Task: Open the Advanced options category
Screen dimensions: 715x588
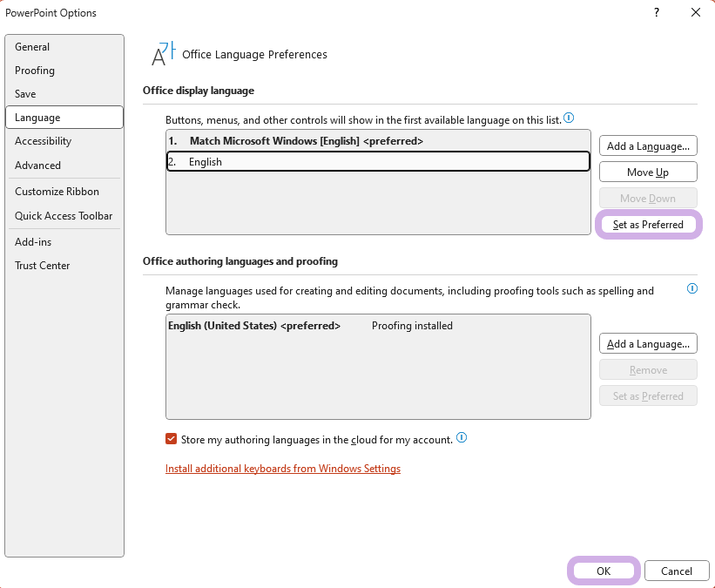Action: point(37,166)
